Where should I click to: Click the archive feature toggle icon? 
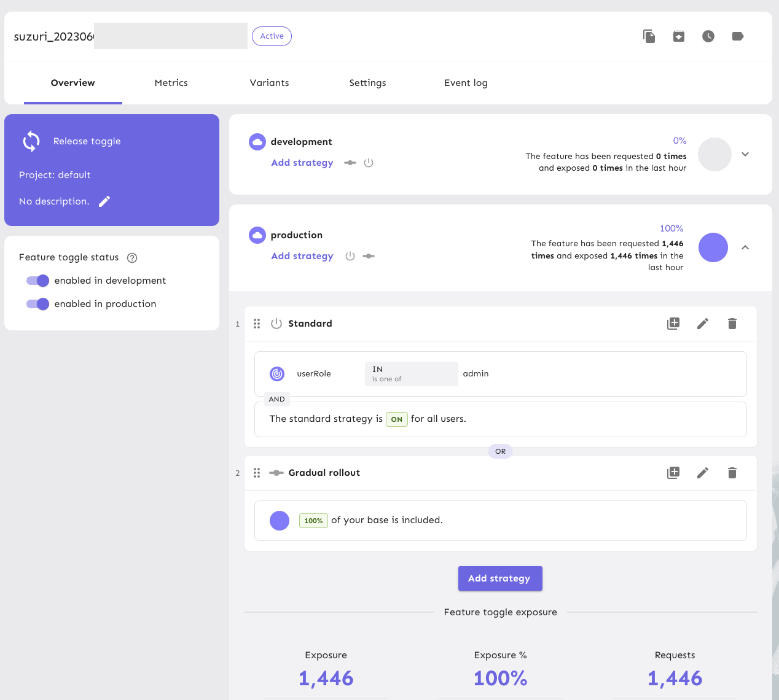click(x=678, y=36)
